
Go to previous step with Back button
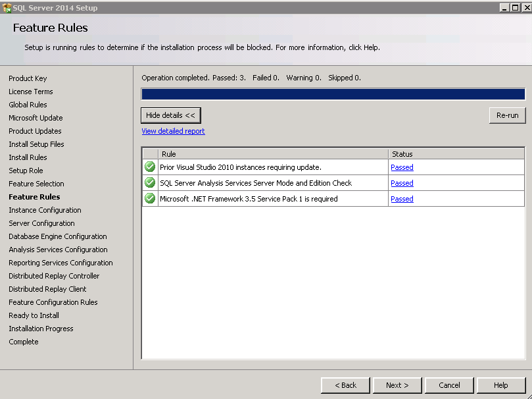[x=345, y=385]
